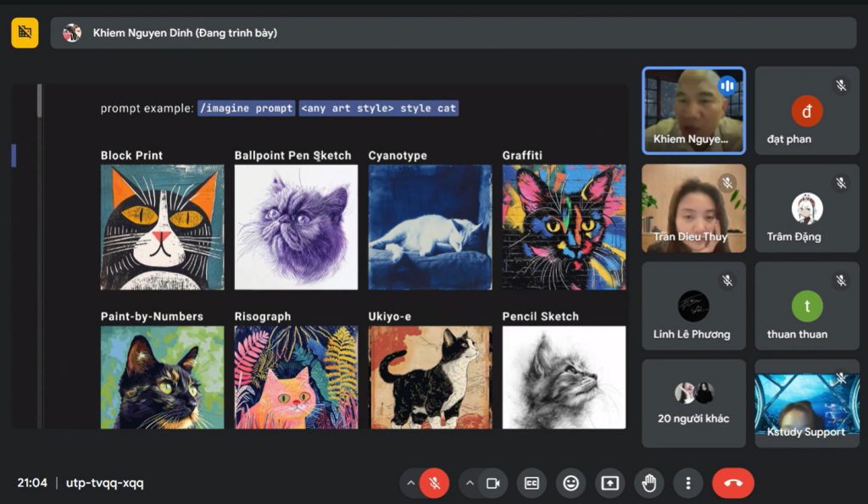Expand video settings arrow beside the camera
The width and height of the screenshot is (868, 504).
[x=470, y=483]
